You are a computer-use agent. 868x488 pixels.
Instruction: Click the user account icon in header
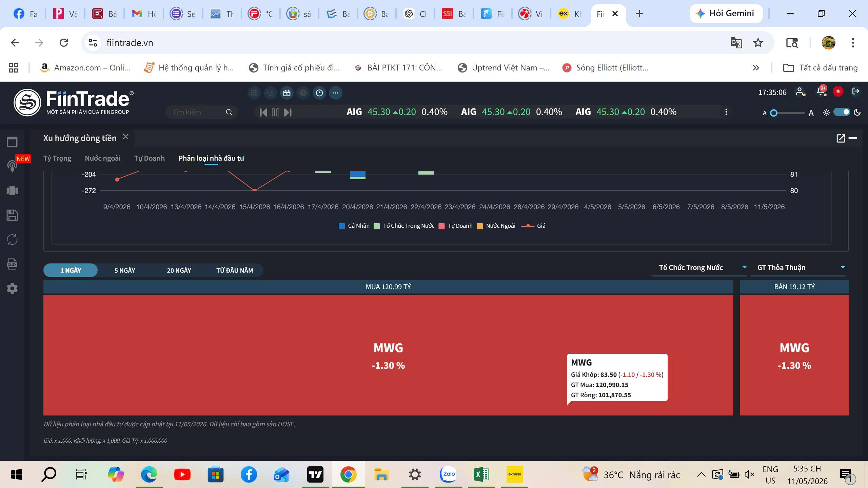800,92
